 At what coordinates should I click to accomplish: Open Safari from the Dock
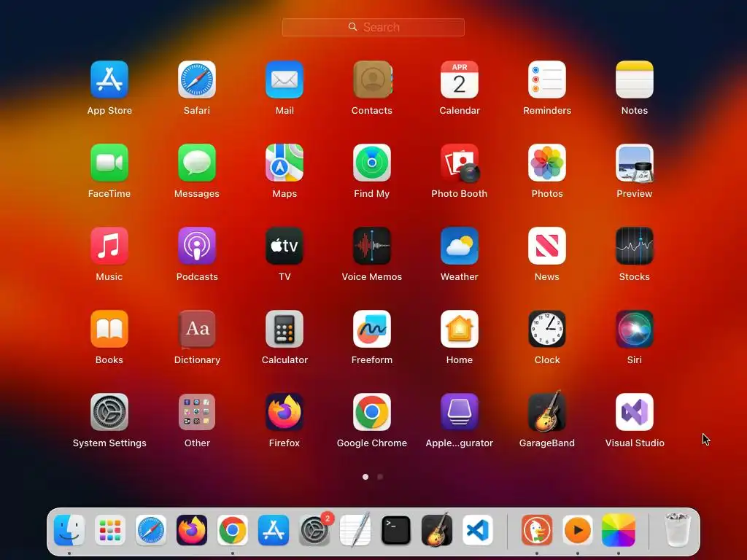(x=151, y=530)
